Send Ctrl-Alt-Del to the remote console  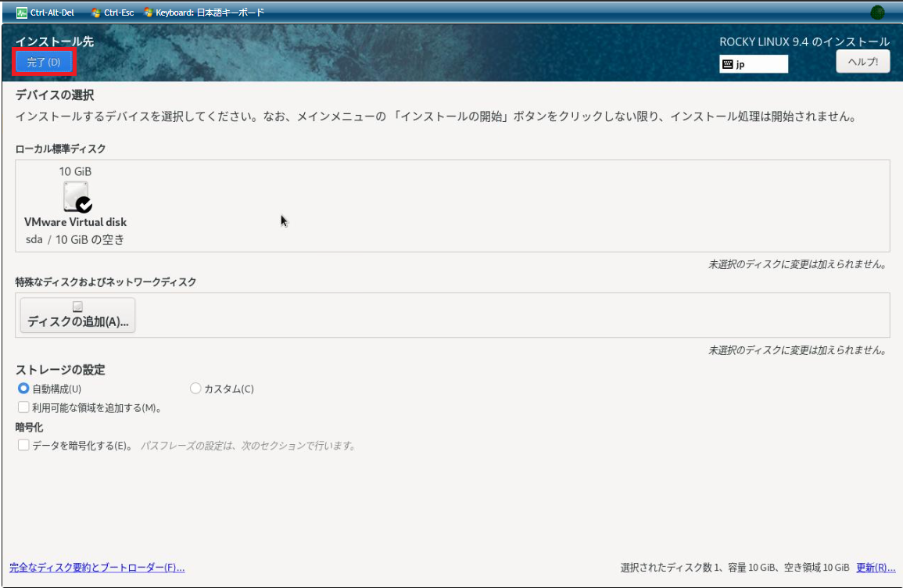pos(45,13)
